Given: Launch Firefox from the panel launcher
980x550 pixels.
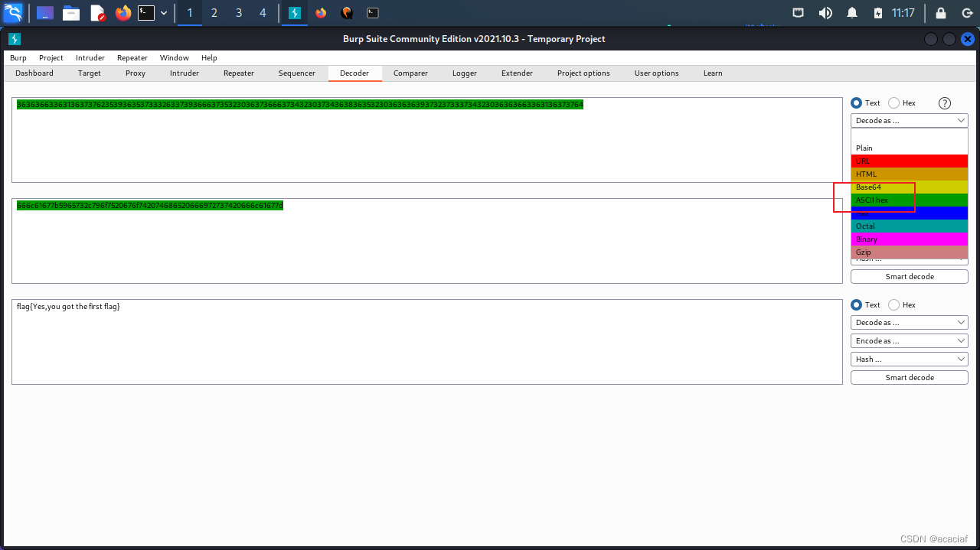Looking at the screenshot, I should click(x=122, y=13).
